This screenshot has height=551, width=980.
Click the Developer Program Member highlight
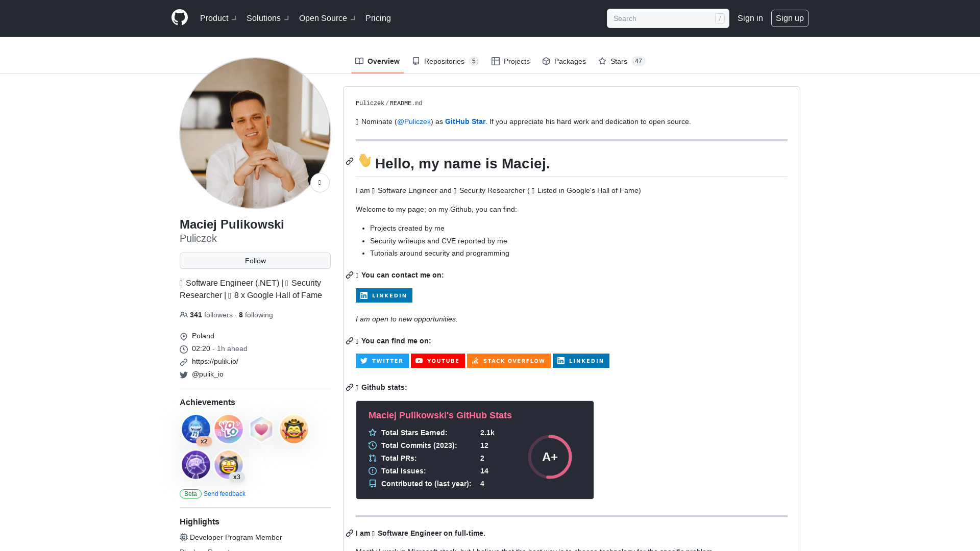tap(236, 537)
